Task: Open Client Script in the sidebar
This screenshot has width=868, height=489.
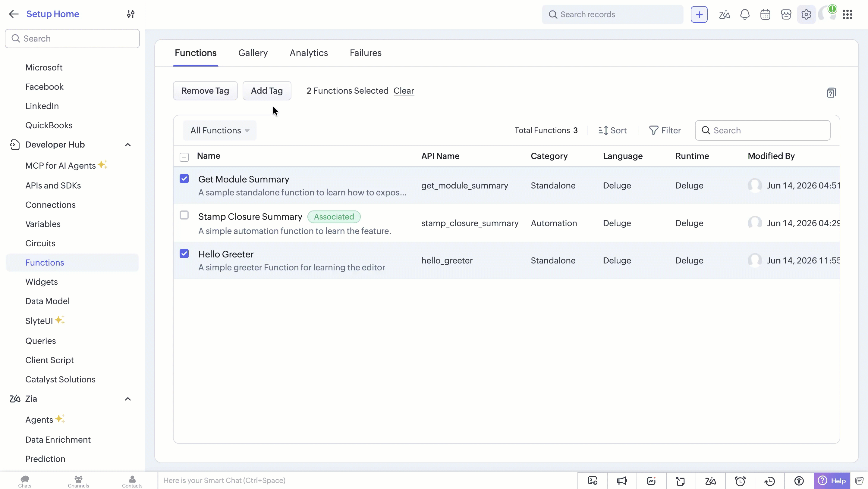Action: [49, 360]
